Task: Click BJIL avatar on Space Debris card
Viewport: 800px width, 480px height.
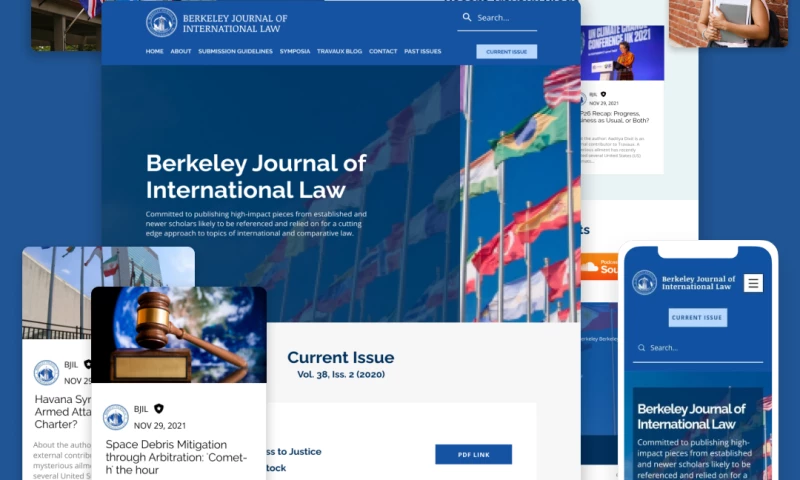Action: (116, 417)
